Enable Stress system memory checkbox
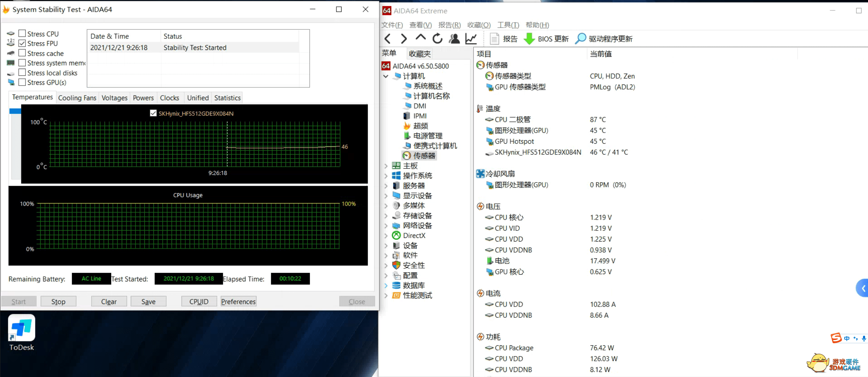Viewport: 868px width, 377px height. tap(22, 63)
